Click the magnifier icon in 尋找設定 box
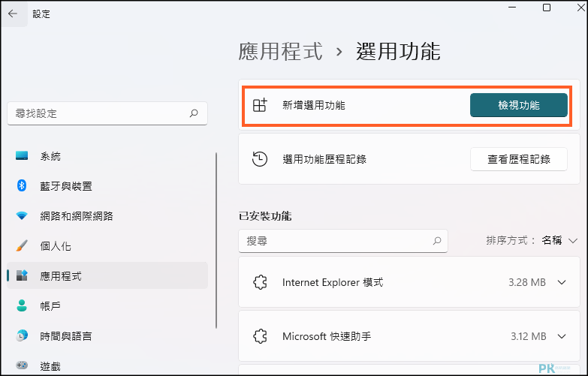The width and height of the screenshot is (588, 376). pos(194,113)
